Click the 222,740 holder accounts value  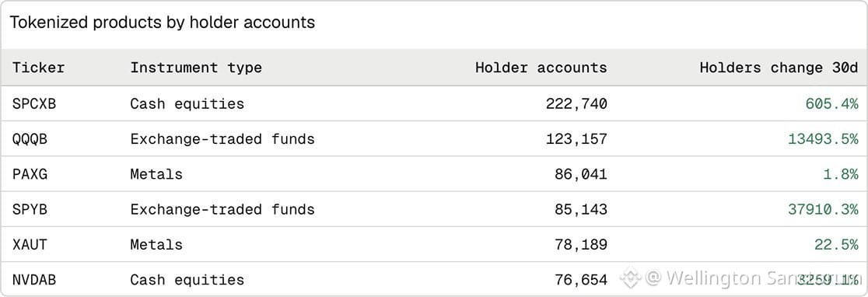[576, 104]
